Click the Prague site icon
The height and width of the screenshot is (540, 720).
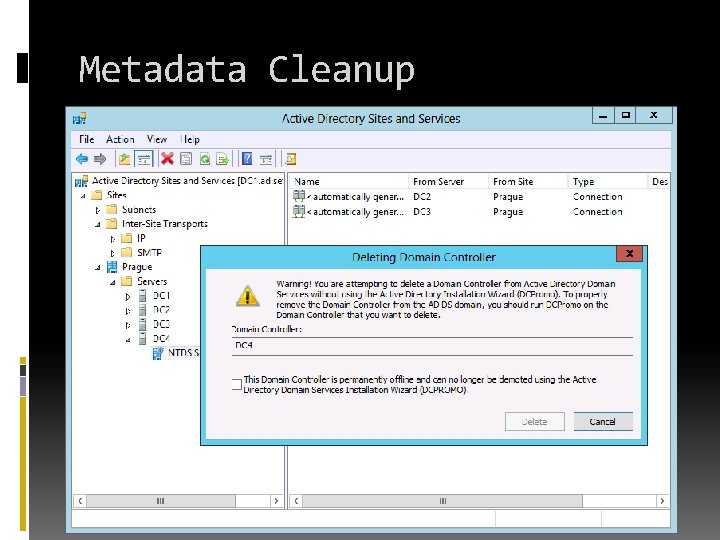(x=112, y=267)
